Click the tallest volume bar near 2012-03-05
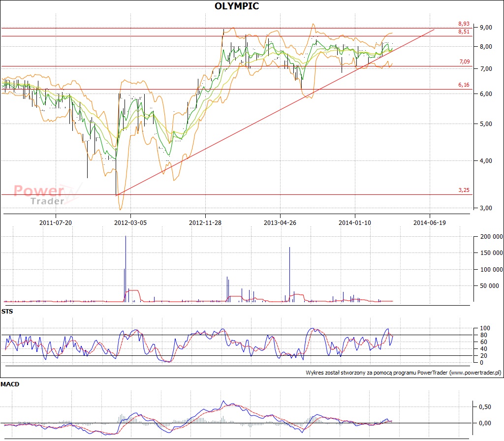This screenshot has height=441, width=504. [126, 269]
